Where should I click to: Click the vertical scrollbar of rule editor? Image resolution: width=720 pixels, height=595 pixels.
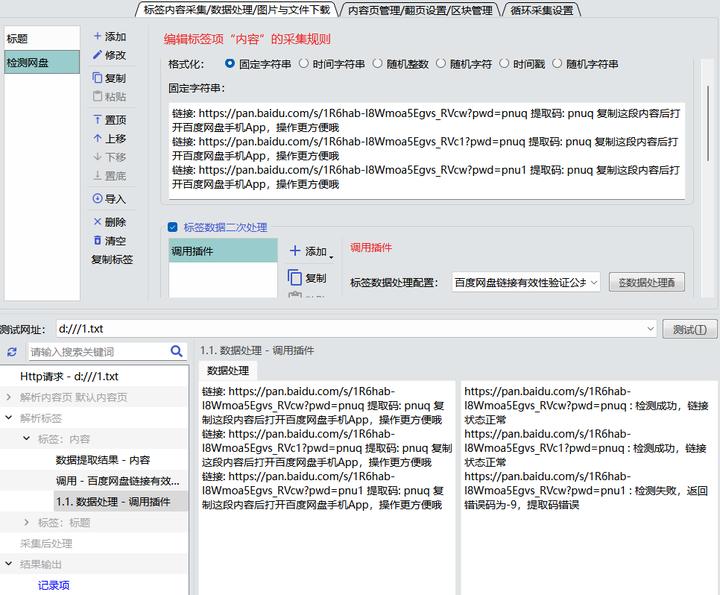[707, 123]
